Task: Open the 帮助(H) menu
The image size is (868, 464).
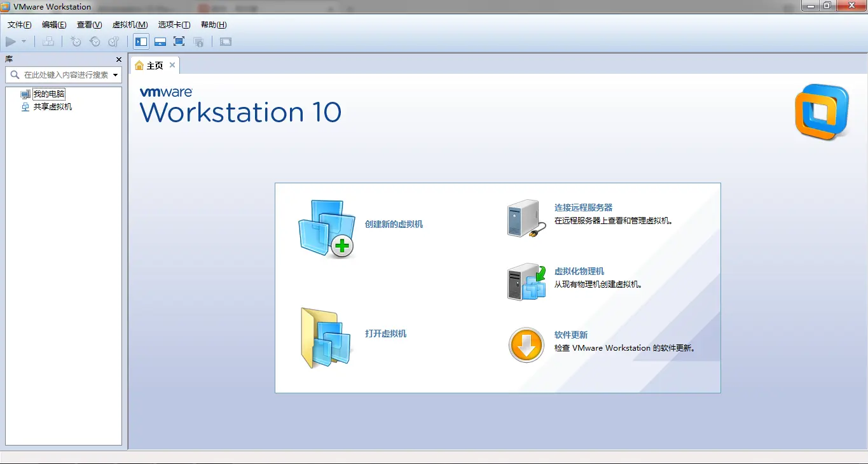Action: [214, 25]
